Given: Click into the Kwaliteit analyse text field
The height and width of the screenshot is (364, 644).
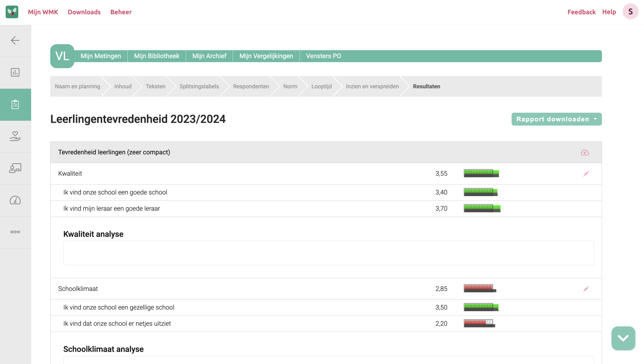Looking at the screenshot, I should (x=329, y=253).
